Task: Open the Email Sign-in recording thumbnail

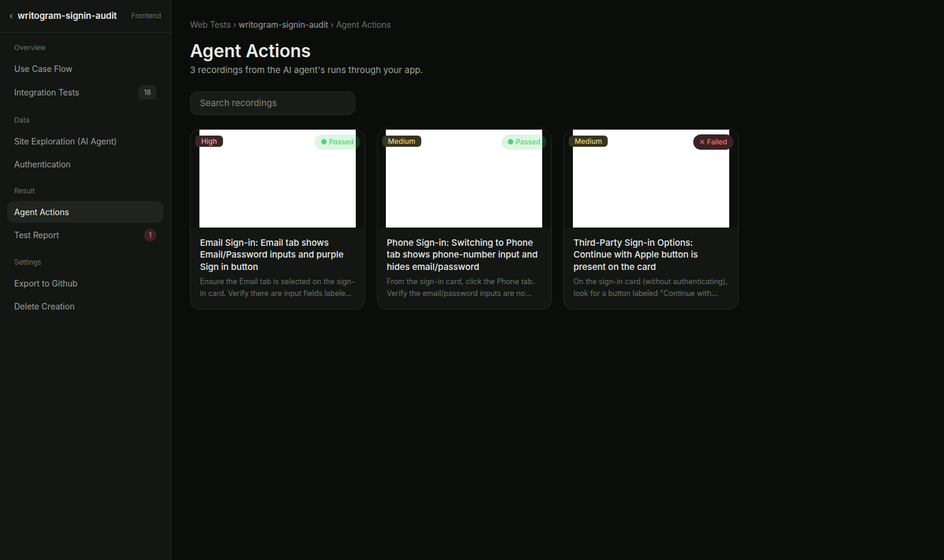Action: click(x=277, y=179)
